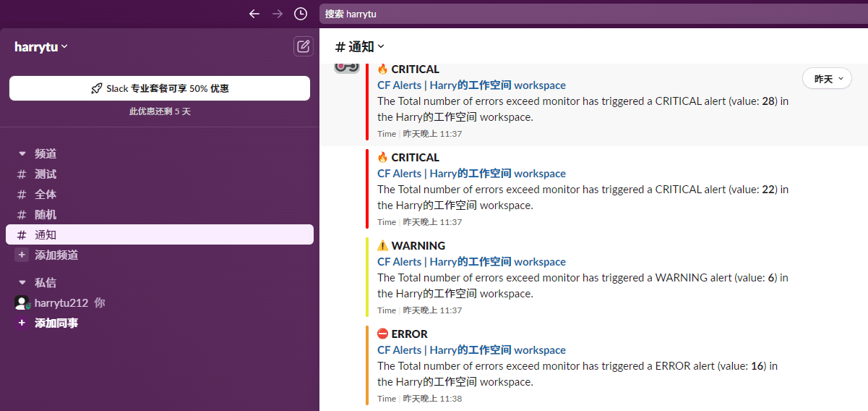Click 添加同事 in sidebar

point(56,323)
